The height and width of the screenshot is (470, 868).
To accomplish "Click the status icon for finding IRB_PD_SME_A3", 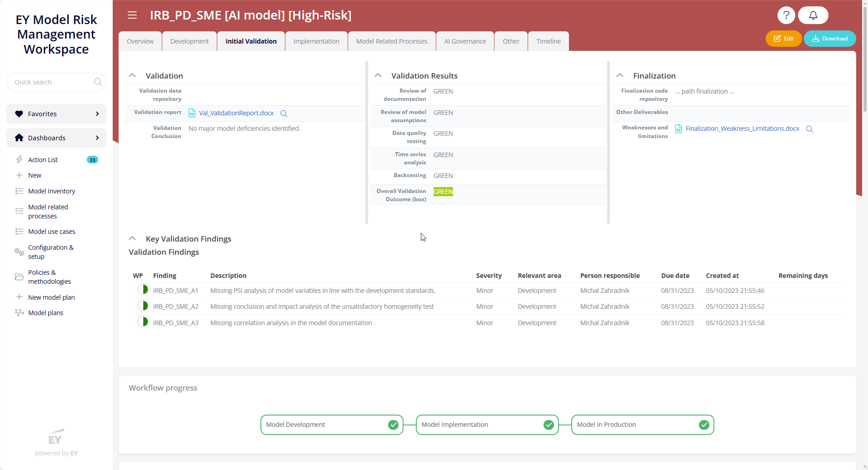I will point(143,322).
